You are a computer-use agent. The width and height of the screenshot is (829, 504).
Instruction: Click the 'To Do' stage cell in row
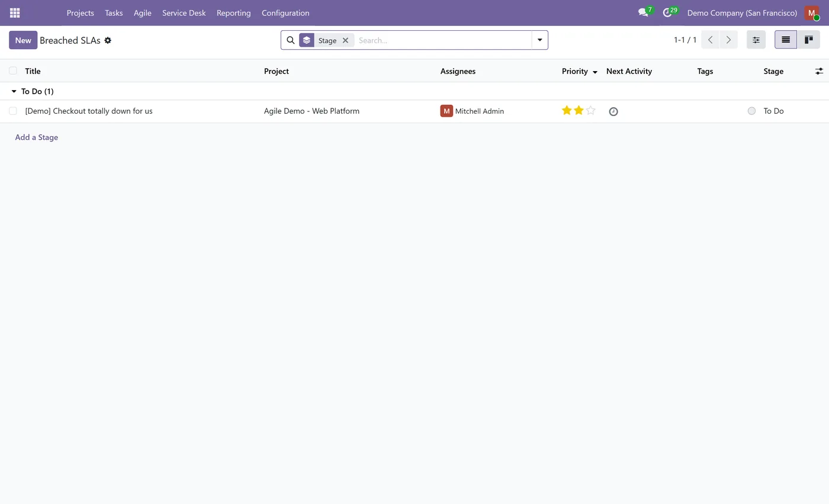[x=773, y=111]
